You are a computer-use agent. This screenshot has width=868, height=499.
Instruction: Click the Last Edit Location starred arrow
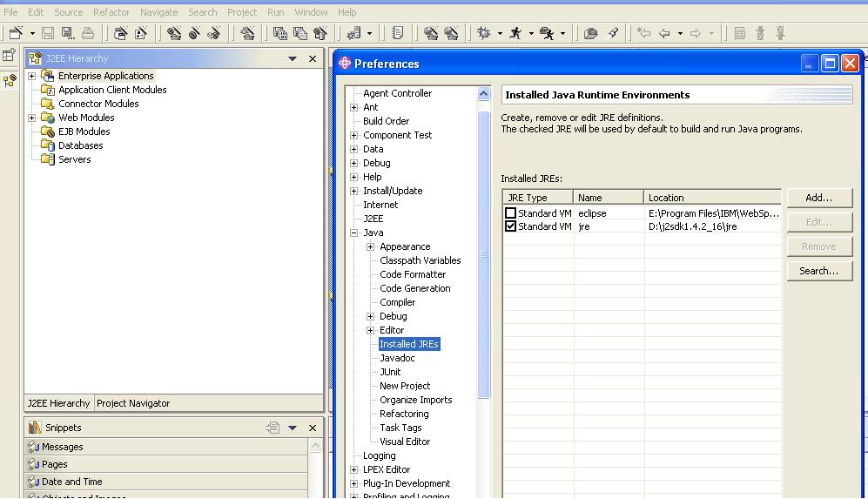point(643,33)
